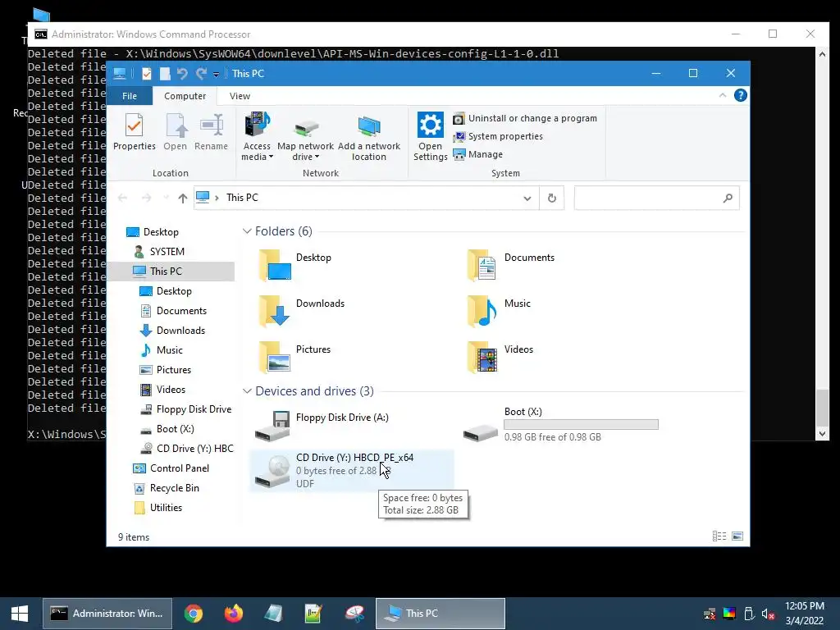The height and width of the screenshot is (630, 840).
Task: Open the File tab
Action: pyautogui.click(x=130, y=96)
